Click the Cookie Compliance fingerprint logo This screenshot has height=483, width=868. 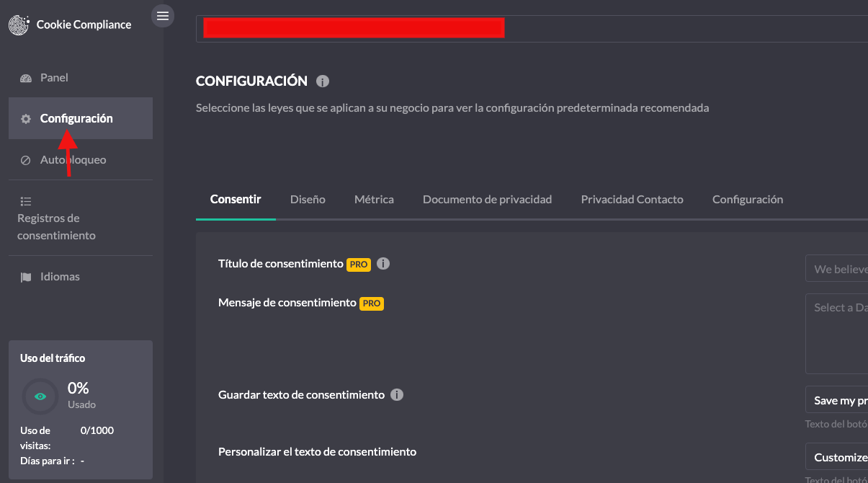point(19,25)
